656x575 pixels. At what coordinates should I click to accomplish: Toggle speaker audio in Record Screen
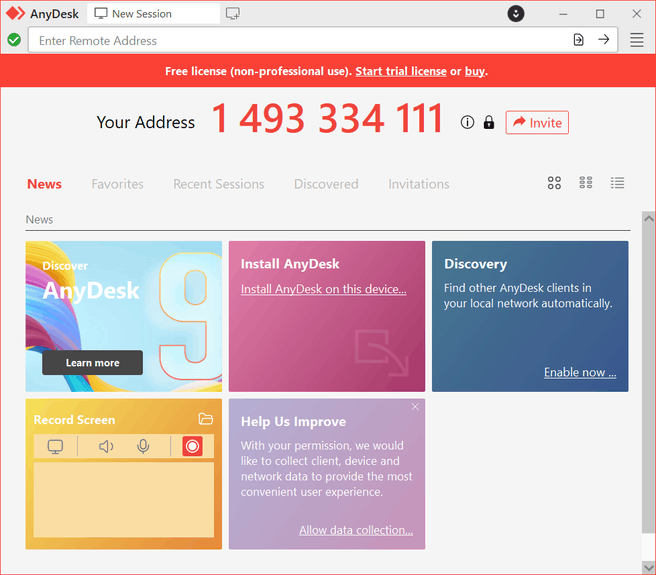106,447
